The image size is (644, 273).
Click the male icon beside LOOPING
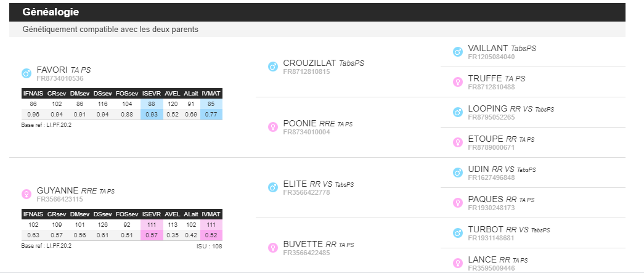click(x=457, y=112)
